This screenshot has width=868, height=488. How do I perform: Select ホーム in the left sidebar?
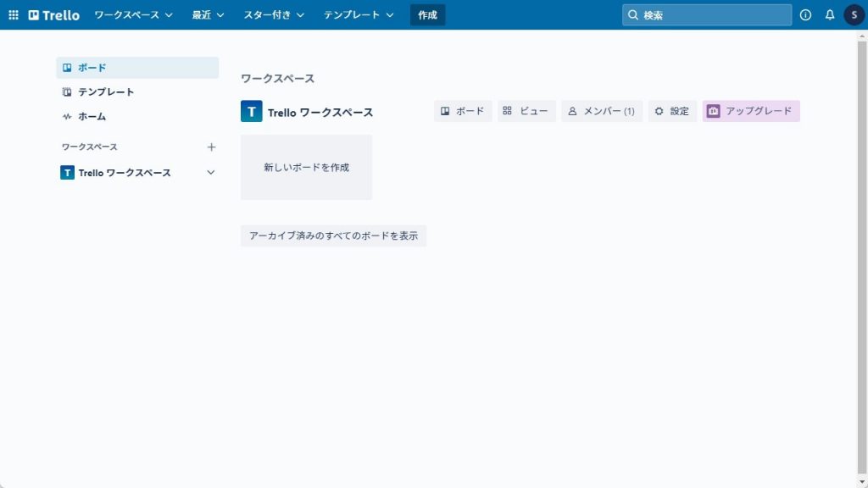point(137,116)
